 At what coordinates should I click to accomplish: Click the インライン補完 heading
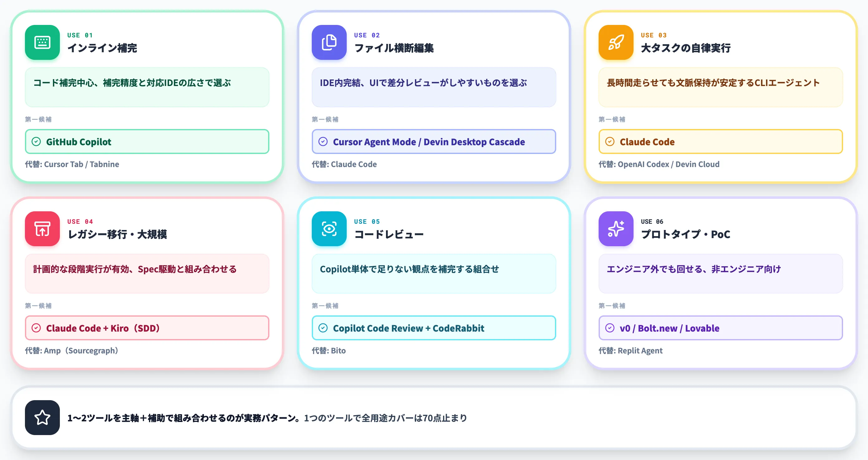tap(102, 48)
